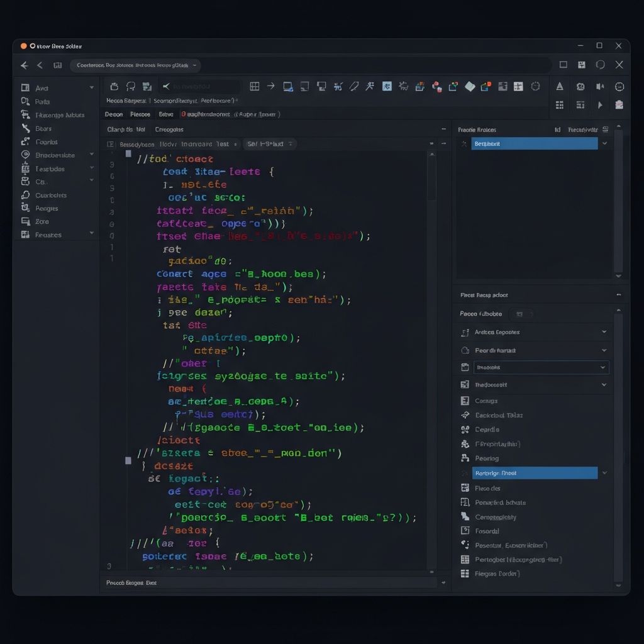The image size is (644, 644).
Task: Expand the Feasres sidebar item
Action: click(92, 234)
